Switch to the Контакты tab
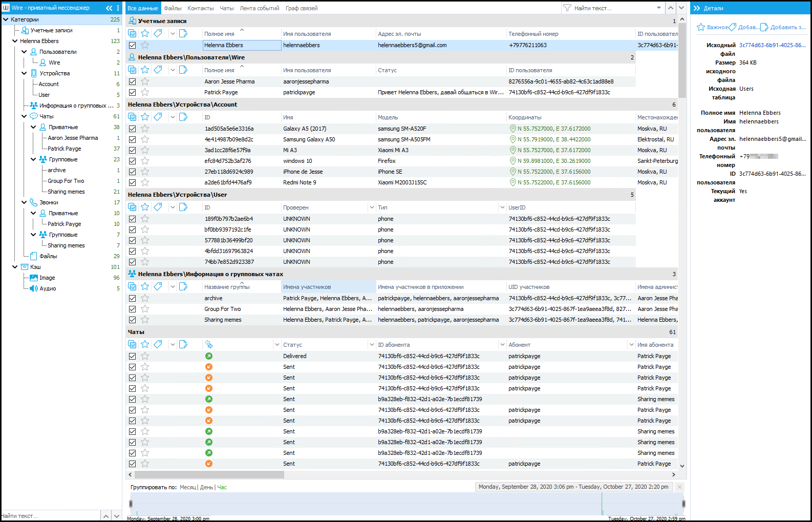Image resolution: width=812 pixels, height=522 pixels. (201, 8)
